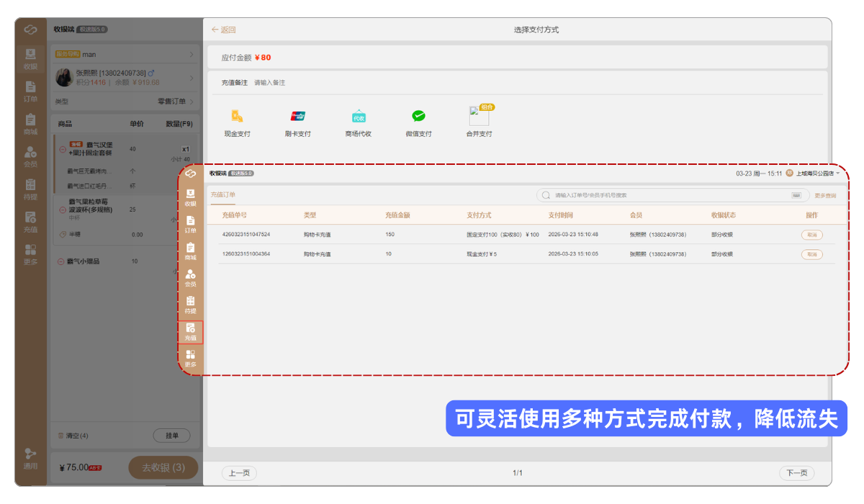This screenshot has height=504, width=864.
Task: Open 更多查询 advanced search link
Action: 825,196
